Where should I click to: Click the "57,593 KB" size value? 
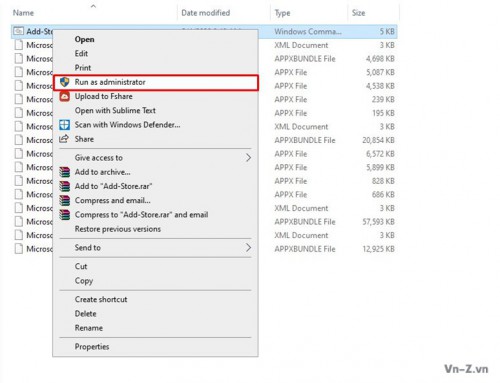click(x=379, y=222)
